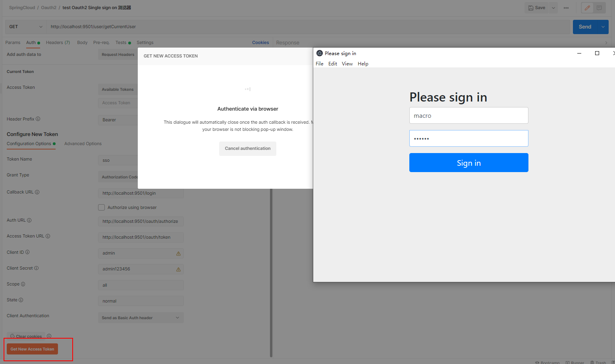Click the Get New Access Token button
Screen dimensions: 615x364
[32, 349]
